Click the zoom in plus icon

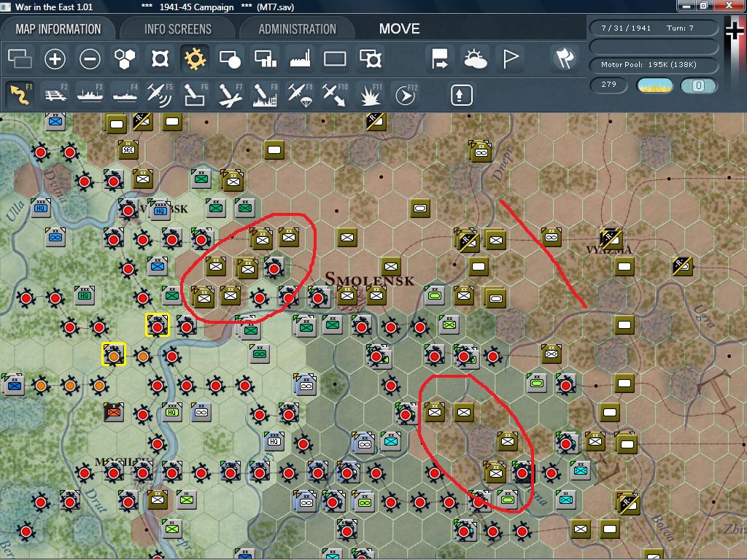[55, 59]
